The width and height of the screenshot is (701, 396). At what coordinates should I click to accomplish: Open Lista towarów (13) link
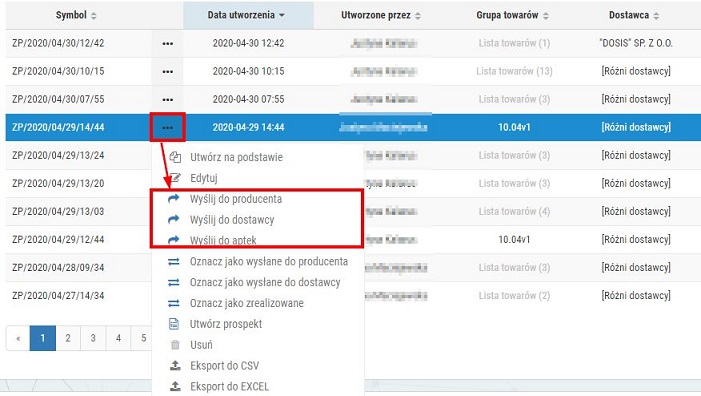(514, 71)
